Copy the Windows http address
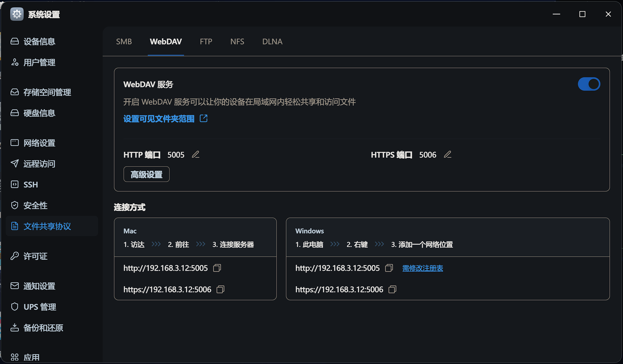 [389, 268]
